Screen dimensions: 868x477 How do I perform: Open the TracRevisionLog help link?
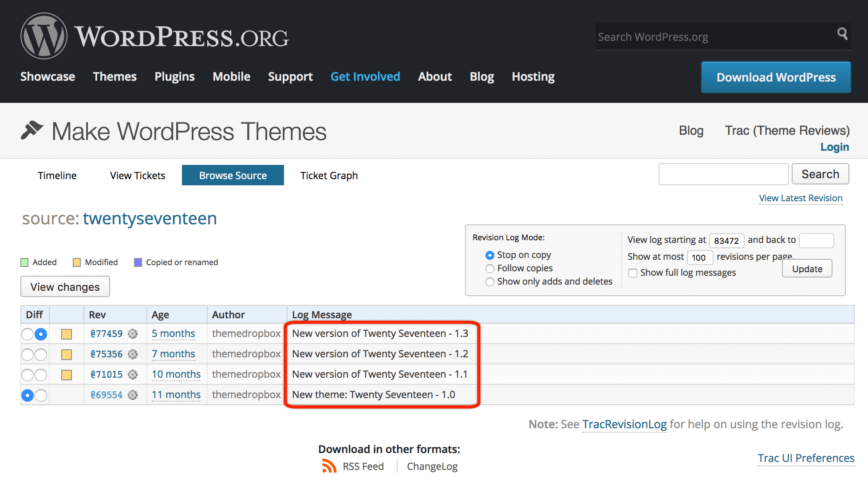pyautogui.click(x=624, y=424)
